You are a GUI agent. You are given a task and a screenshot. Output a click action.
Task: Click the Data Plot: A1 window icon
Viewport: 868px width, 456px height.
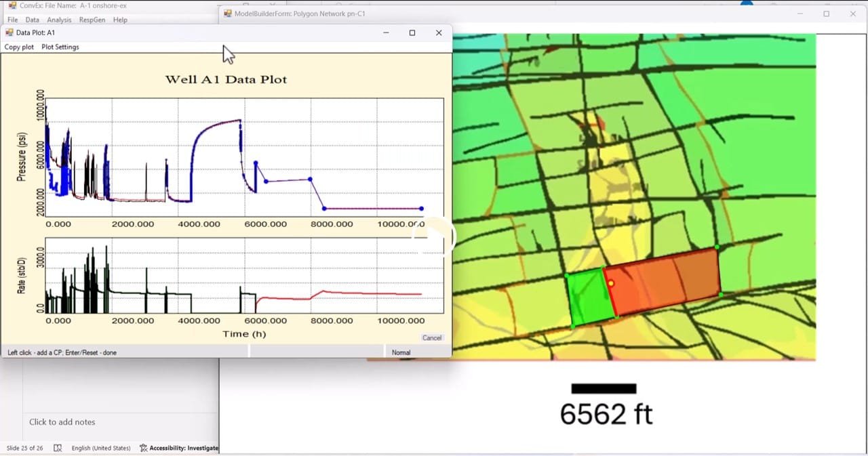click(x=9, y=32)
